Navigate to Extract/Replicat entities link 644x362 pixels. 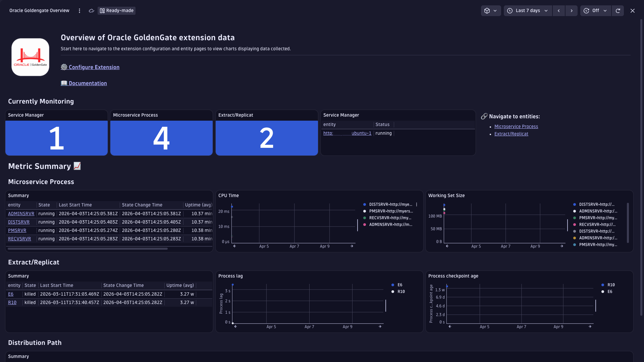pyautogui.click(x=511, y=134)
